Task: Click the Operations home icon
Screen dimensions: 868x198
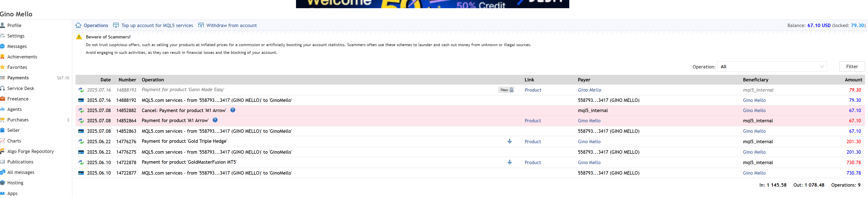Action: 79,25
